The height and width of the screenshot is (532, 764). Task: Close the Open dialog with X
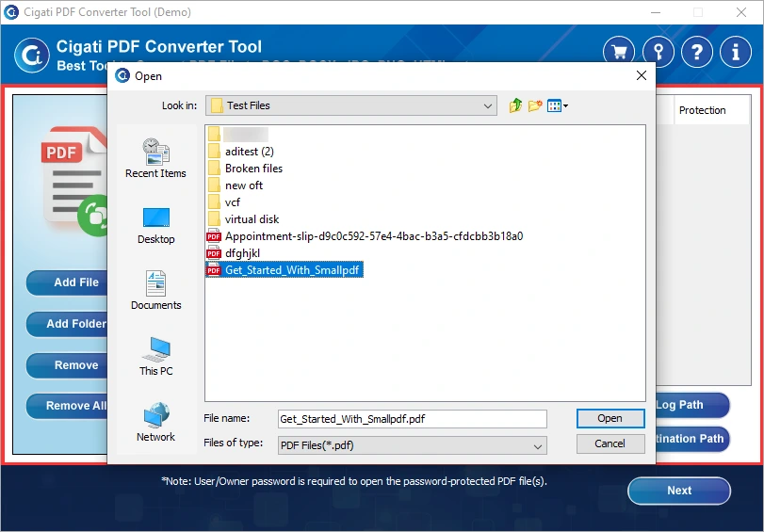(x=642, y=75)
